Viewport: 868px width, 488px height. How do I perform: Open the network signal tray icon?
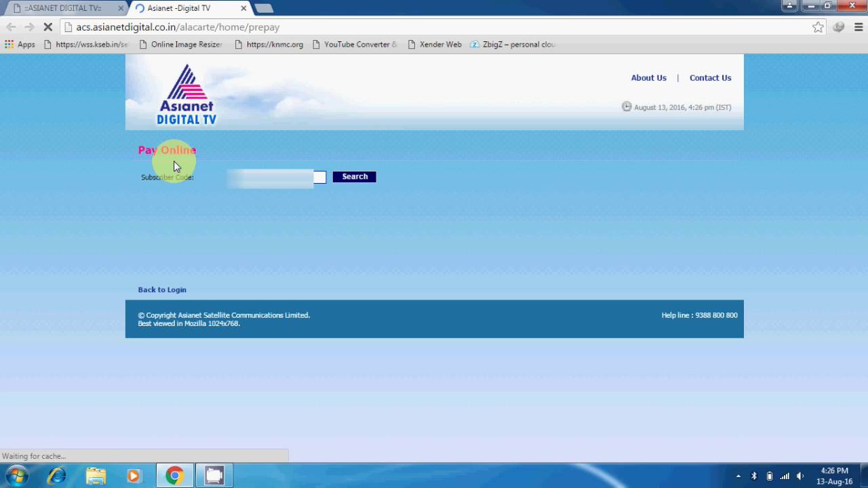[x=785, y=476]
